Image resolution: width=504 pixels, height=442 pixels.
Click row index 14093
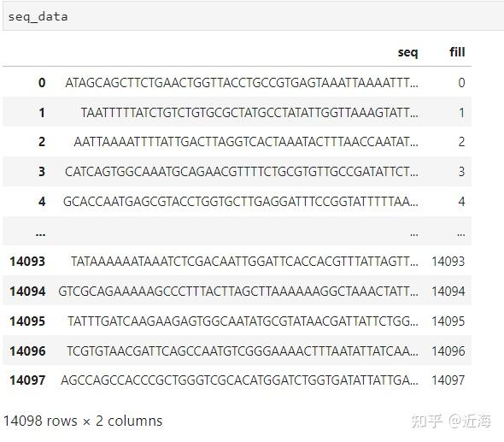click(x=27, y=262)
